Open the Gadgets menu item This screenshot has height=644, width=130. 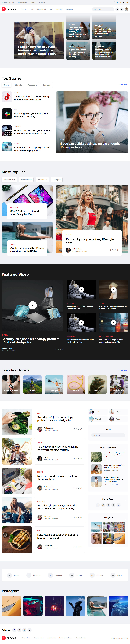tap(69, 9)
